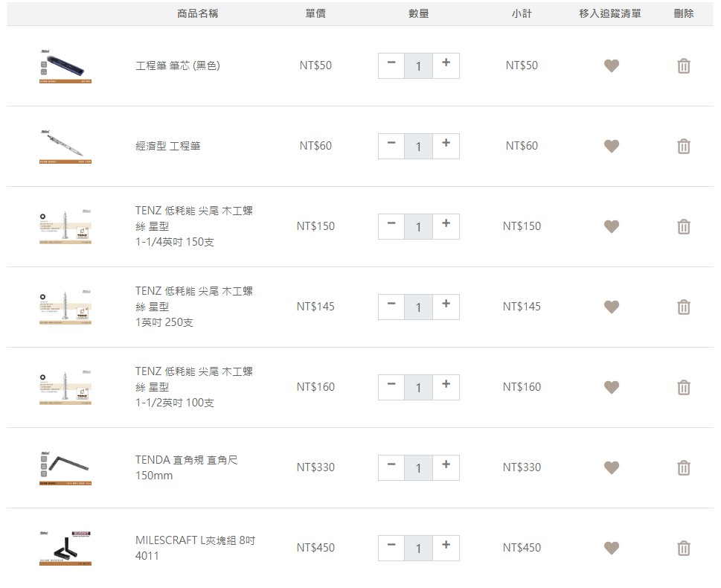Delete 工程筆 筆芯 (黑色) from cart

684,66
